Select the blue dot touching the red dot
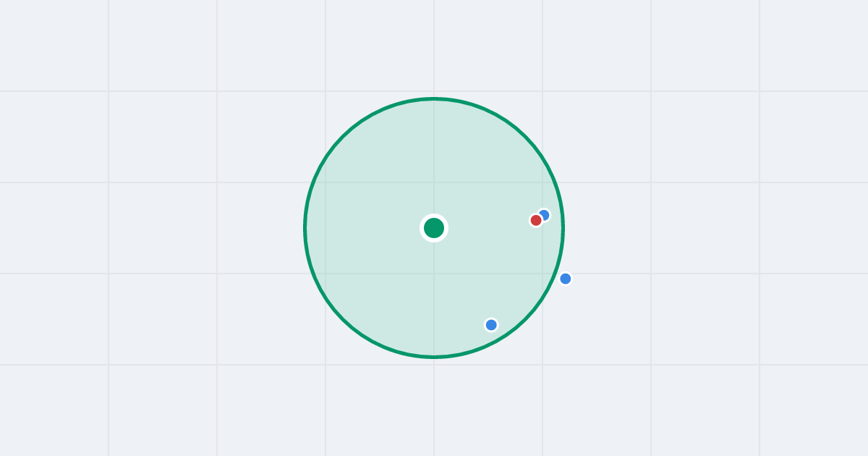Viewport: 868px width, 456px height. pyautogui.click(x=544, y=215)
